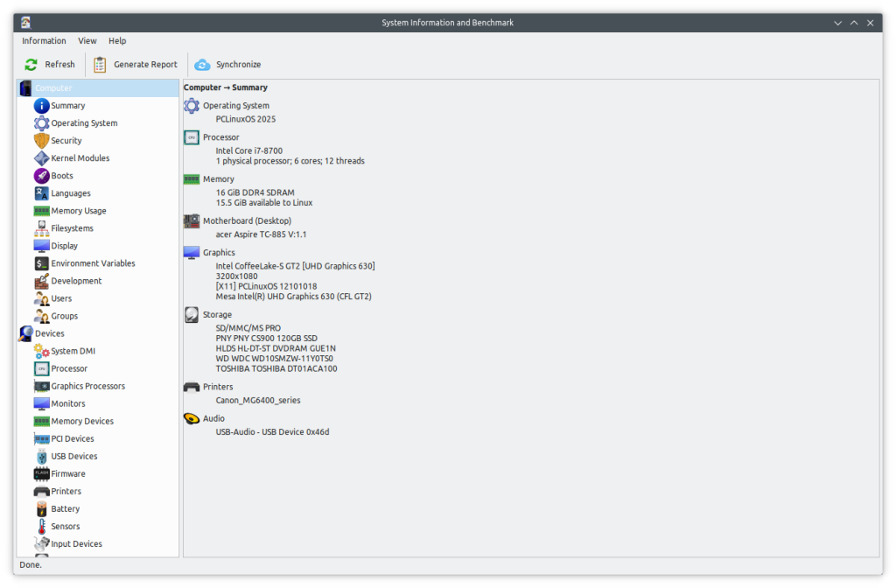Select the Filesystems tree entry
Screen dimensions: 896x588
[x=72, y=228]
